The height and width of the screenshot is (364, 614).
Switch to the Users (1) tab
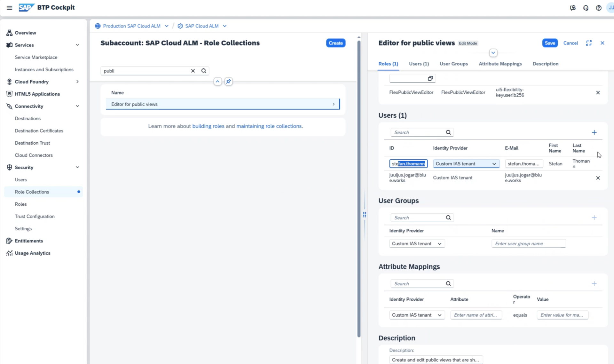pyautogui.click(x=419, y=64)
